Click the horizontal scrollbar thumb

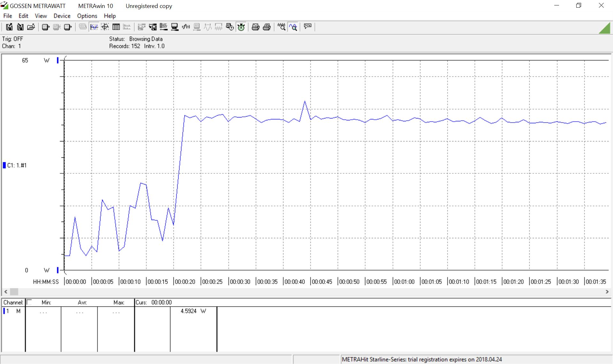click(14, 292)
